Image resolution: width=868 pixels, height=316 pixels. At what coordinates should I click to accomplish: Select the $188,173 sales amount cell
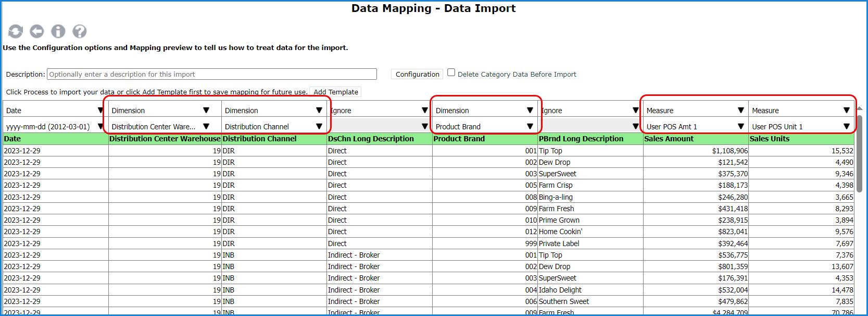696,185
